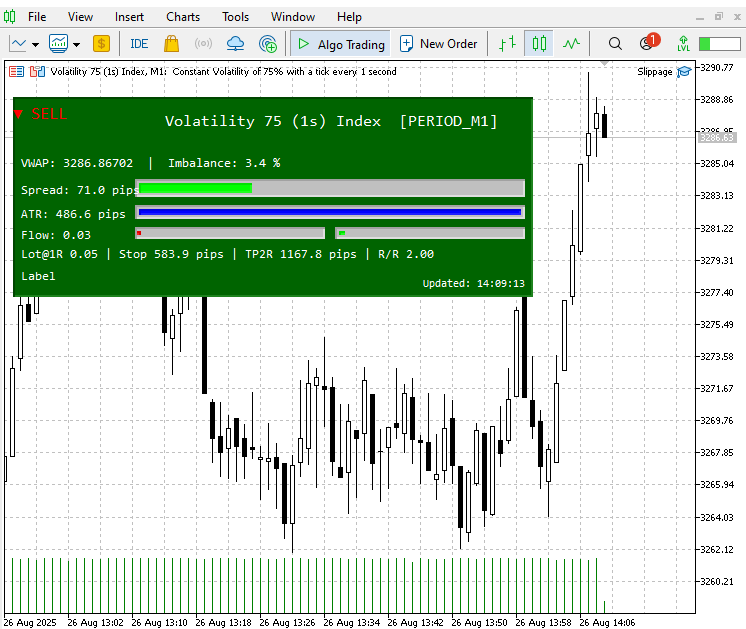
Task: Click the chart title symbol description text
Action: click(224, 71)
